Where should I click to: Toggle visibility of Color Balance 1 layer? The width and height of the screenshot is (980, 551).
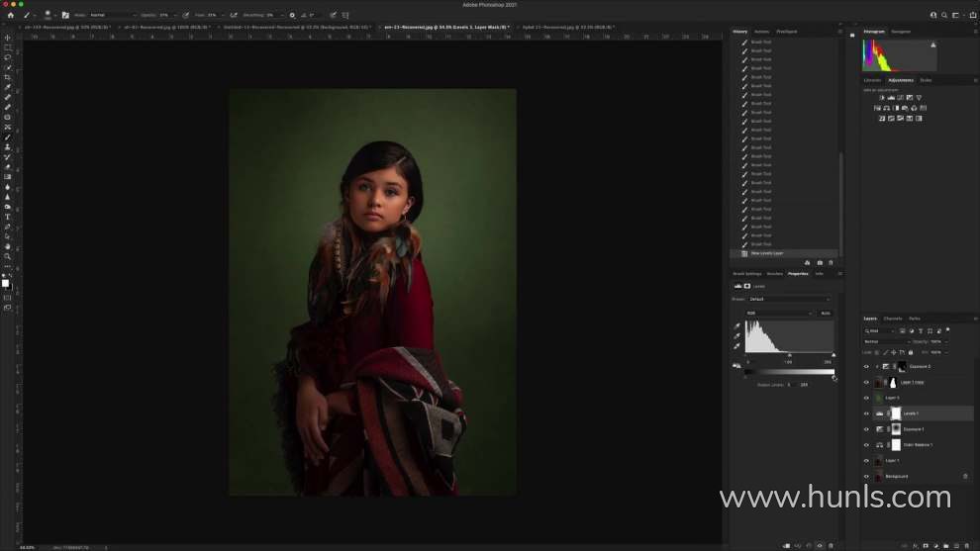tap(866, 445)
